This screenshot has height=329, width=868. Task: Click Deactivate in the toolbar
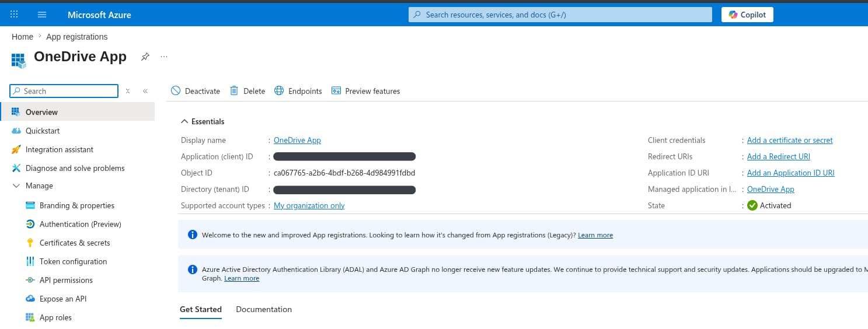[x=196, y=91]
